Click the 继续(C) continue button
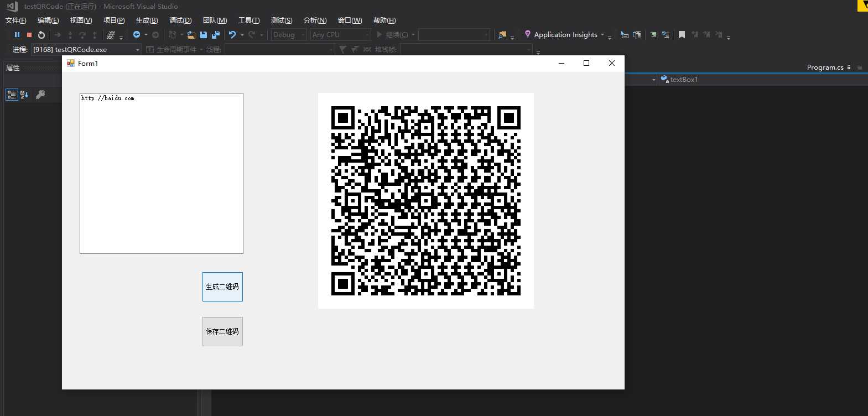Screen dimensions: 868x416 (x=392, y=35)
